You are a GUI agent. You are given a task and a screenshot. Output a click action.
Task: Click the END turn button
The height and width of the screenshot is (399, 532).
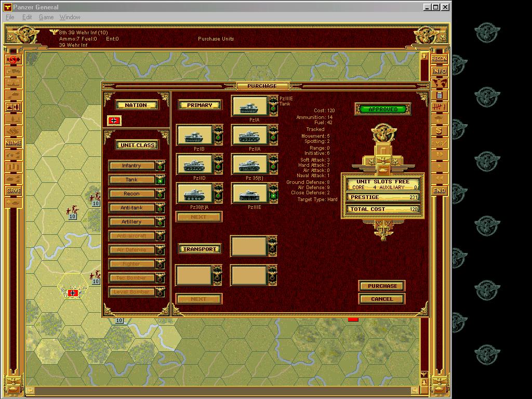click(x=439, y=191)
